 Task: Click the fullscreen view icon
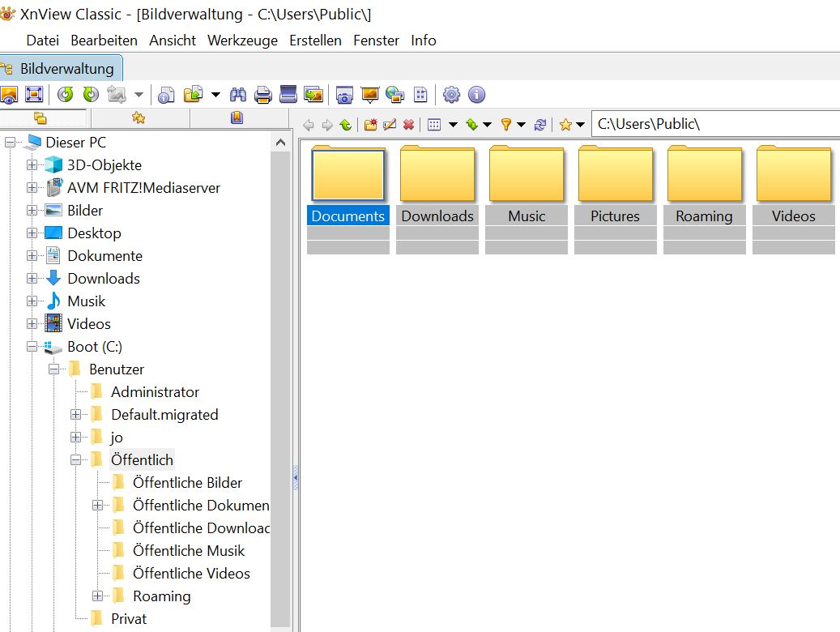tap(34, 95)
